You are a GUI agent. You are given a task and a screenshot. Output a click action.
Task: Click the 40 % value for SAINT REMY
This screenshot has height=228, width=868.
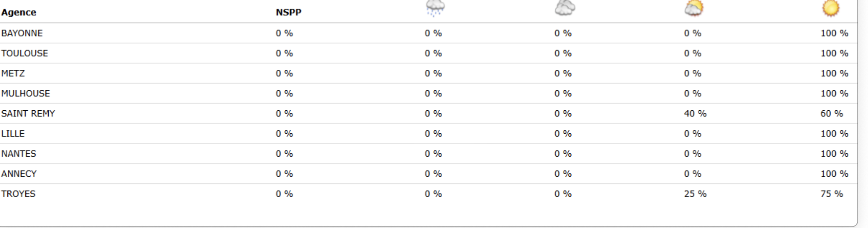tap(695, 114)
